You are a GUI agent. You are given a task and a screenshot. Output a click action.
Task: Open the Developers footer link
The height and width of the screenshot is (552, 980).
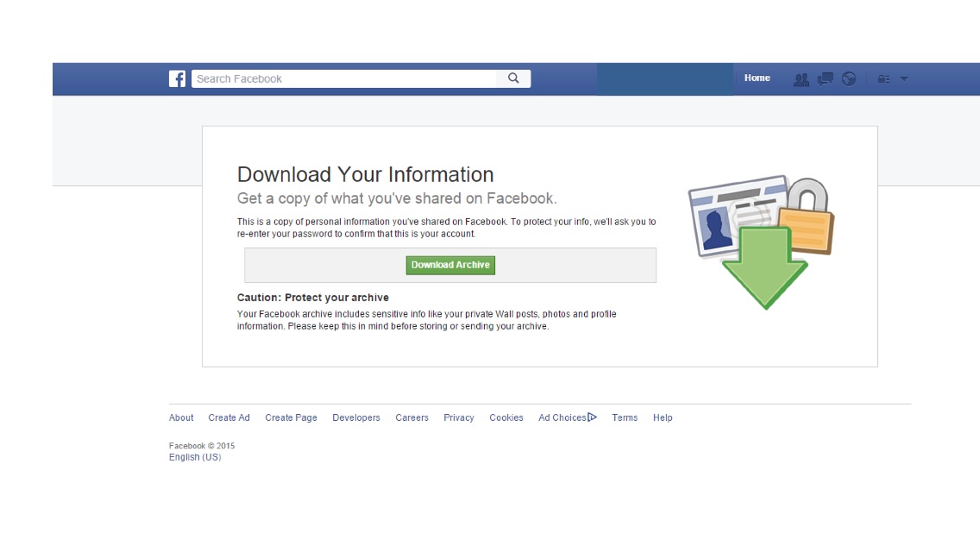pyautogui.click(x=356, y=417)
